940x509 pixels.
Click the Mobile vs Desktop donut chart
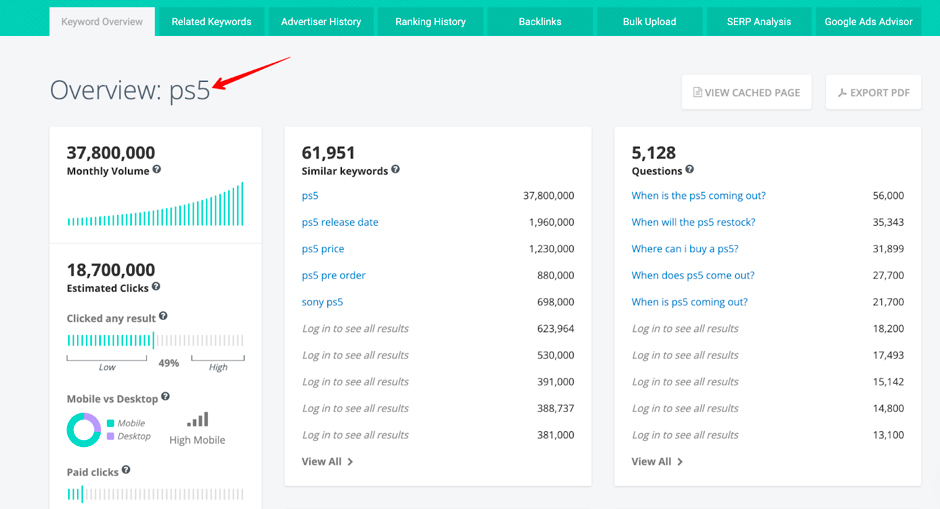[x=83, y=430]
